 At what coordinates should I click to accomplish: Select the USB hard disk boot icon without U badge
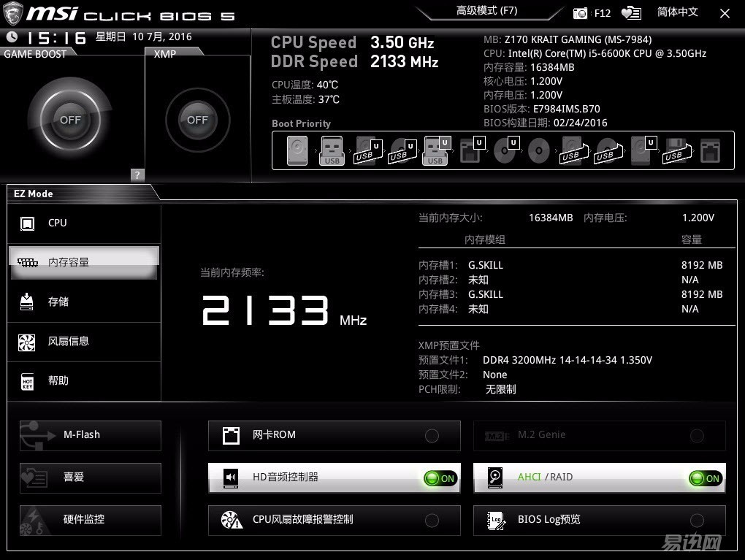[573, 150]
